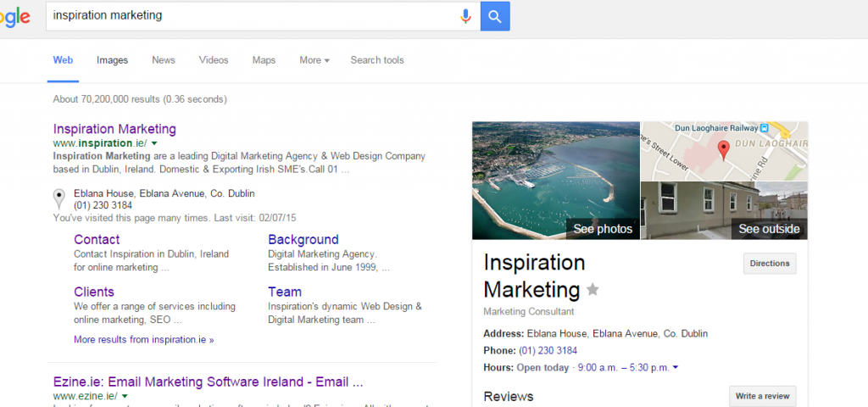Screen dimensions: 868x407
Task: Open the green arrow next to www.ezine.ie/
Action: point(125,396)
